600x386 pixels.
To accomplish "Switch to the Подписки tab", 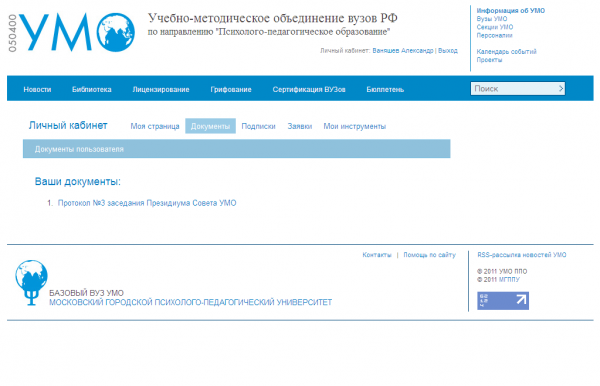I will 258,126.
